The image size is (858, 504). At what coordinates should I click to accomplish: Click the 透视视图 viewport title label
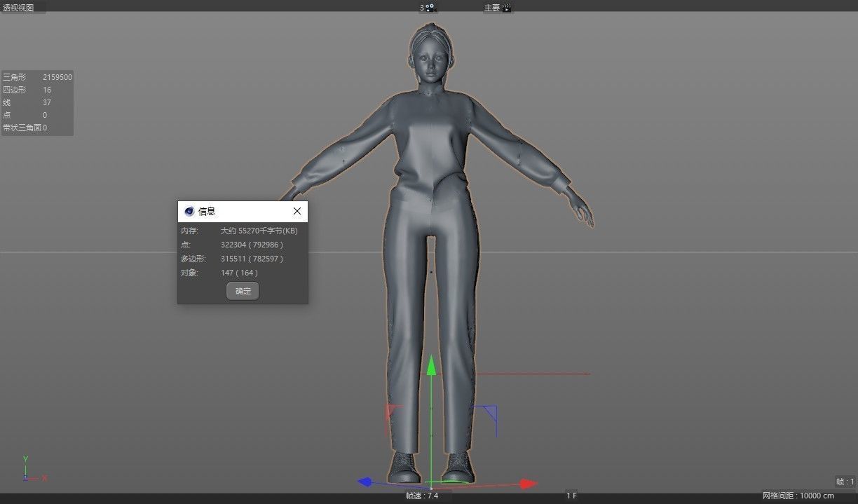(18, 8)
